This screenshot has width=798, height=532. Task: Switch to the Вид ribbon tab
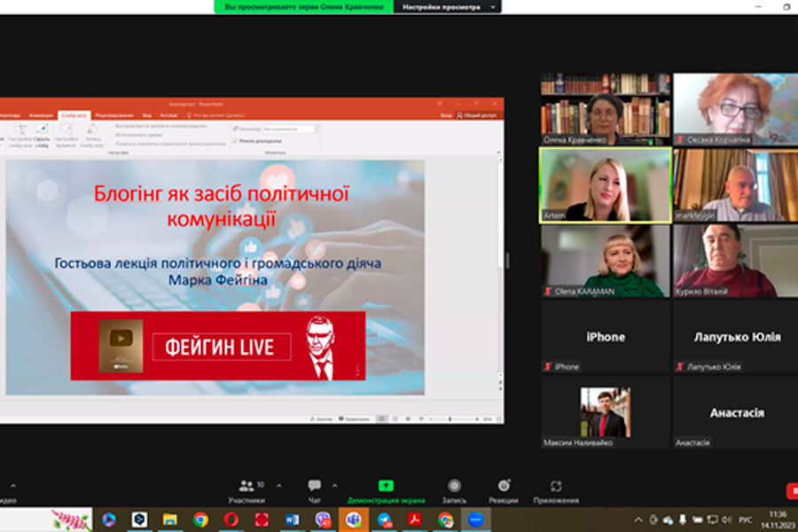147,115
